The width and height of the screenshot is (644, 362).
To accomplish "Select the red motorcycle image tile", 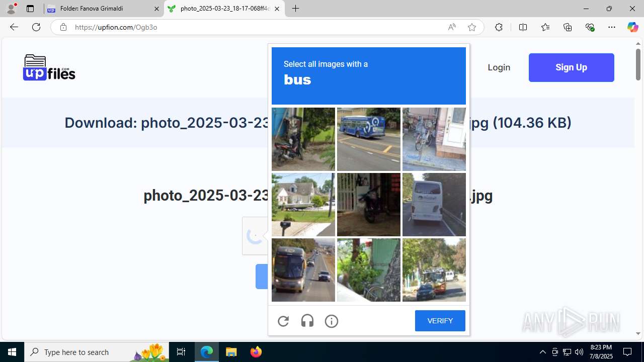I will [303, 139].
